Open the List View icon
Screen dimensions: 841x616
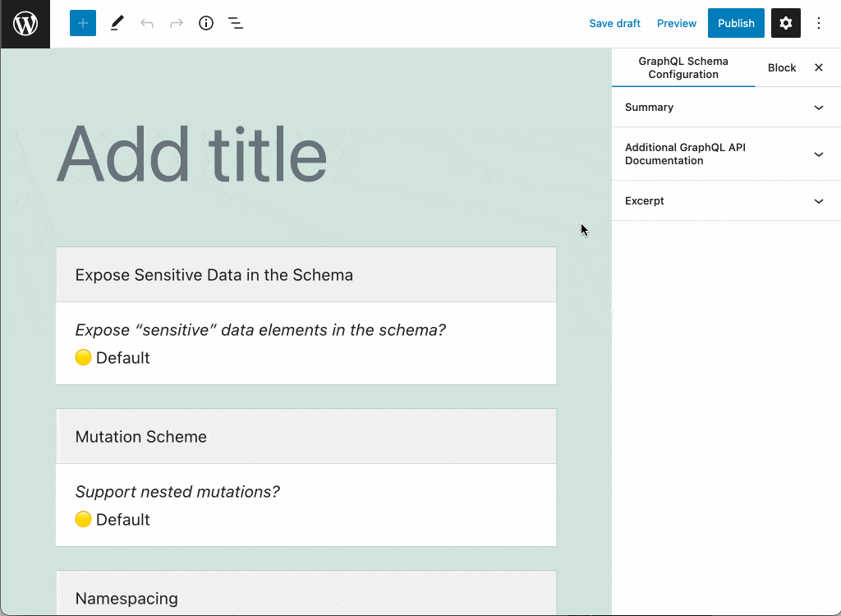pyautogui.click(x=236, y=23)
